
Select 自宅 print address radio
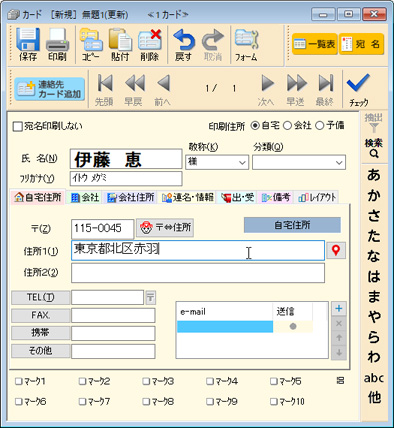pos(255,126)
